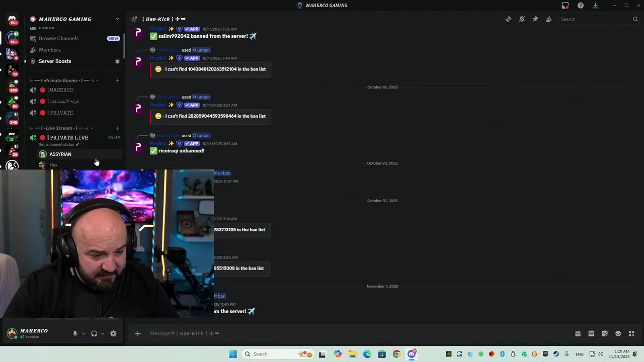644x362 pixels.
Task: Open the apps launcher icon in message bar
Action: [631, 333]
